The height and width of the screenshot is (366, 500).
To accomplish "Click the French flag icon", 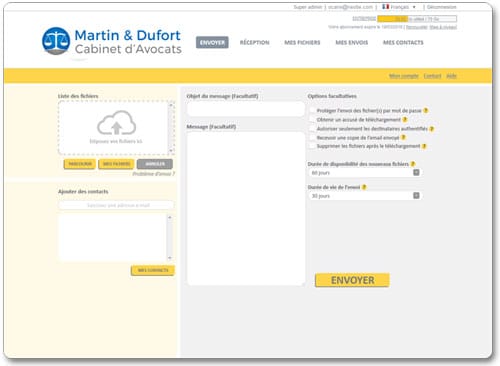I will (x=386, y=7).
